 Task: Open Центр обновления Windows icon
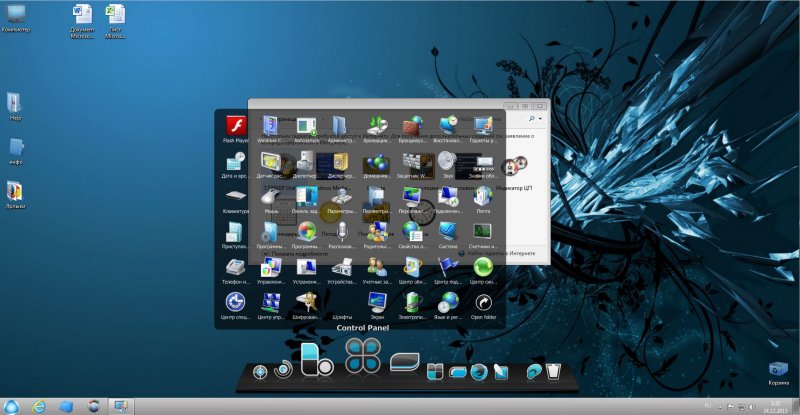coord(412,267)
